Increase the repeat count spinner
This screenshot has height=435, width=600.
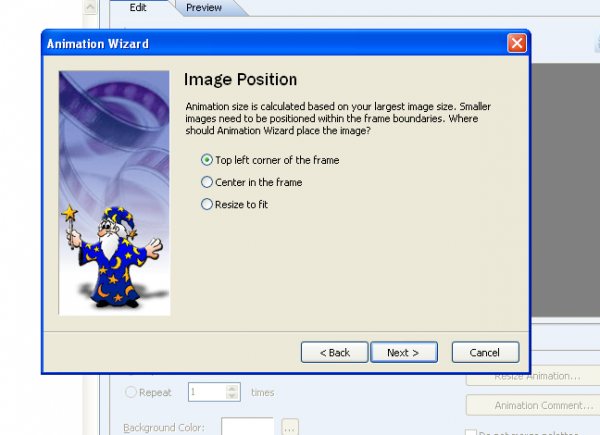click(232, 388)
